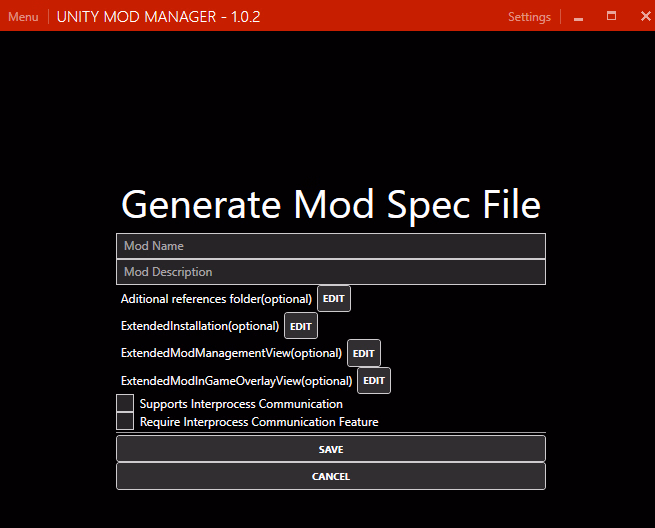Click the Unity Mod Manager title text
This screenshot has width=655, height=528.
pyautogui.click(x=158, y=17)
